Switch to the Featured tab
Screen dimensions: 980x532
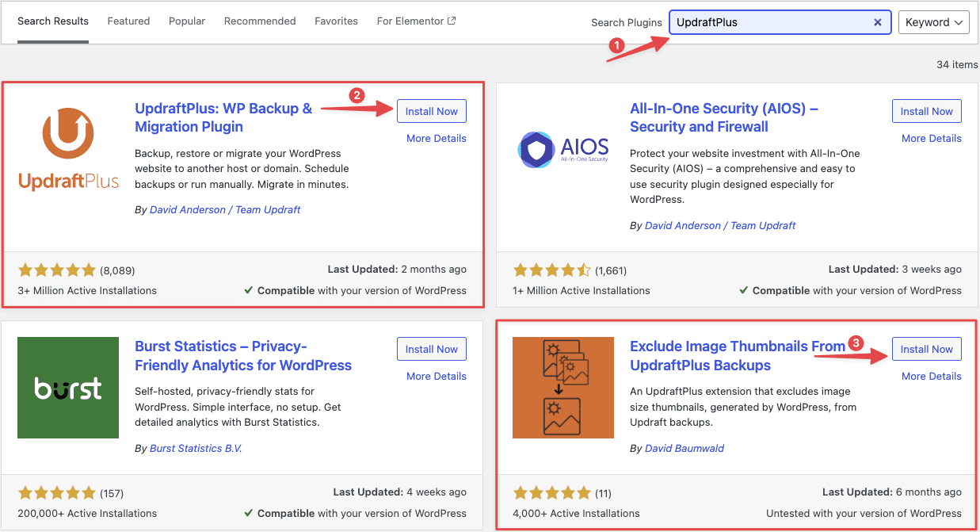click(x=128, y=21)
